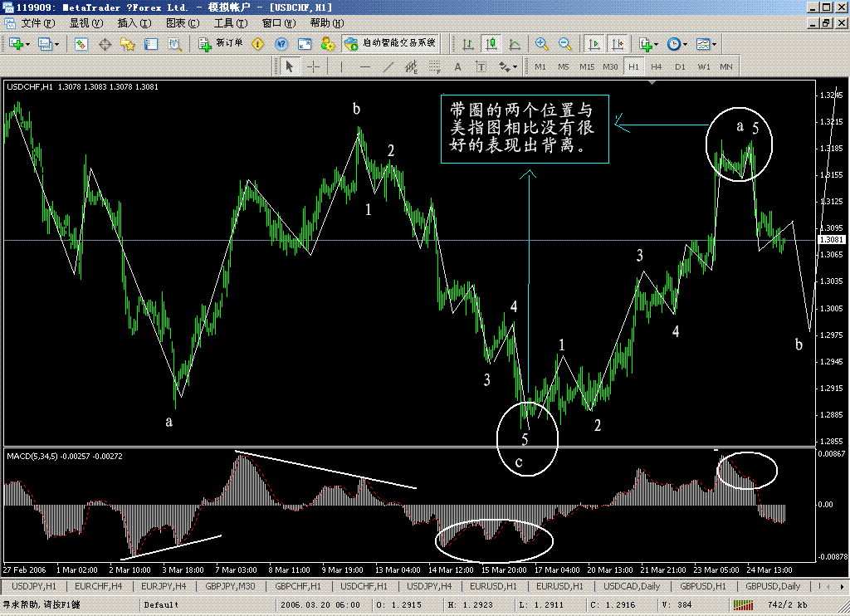The height and width of the screenshot is (616, 850).
Task: Open the 帮助 (Help) menu
Action: (x=327, y=23)
